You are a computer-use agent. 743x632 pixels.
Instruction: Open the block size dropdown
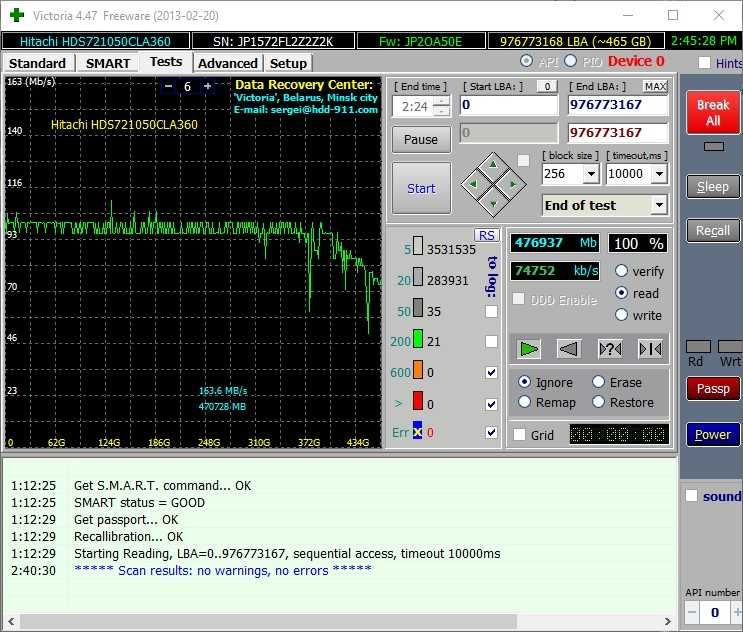[591, 174]
